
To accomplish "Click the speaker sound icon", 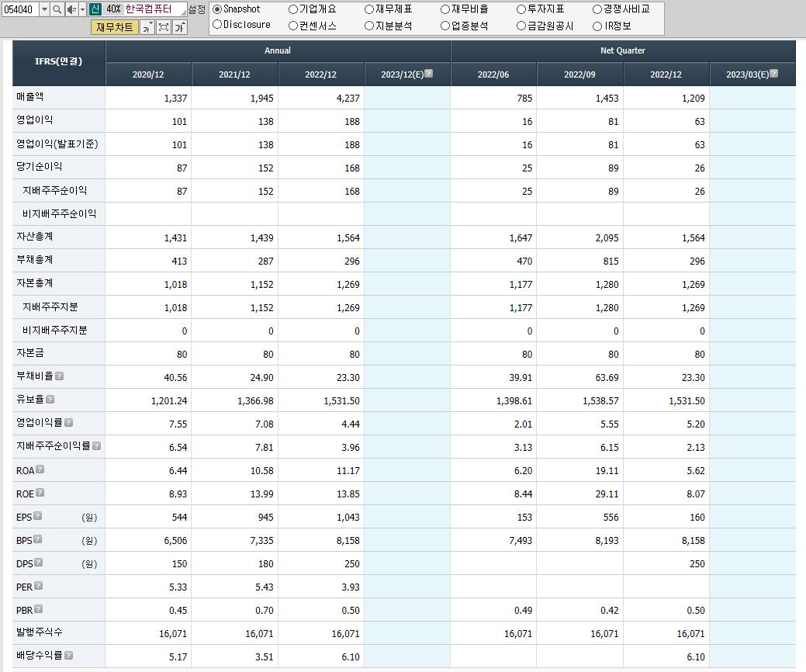I will pos(71,9).
